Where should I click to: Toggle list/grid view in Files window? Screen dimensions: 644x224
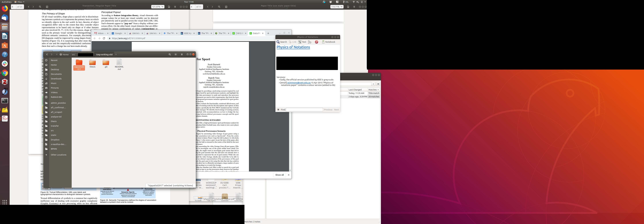tap(176, 54)
